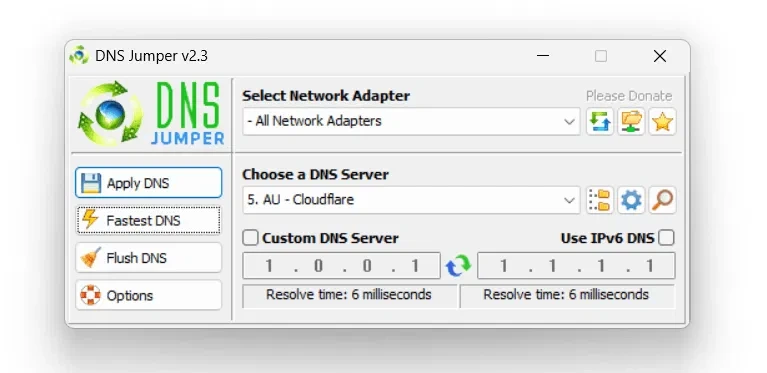Select the 1.1.1.1 DNS address field

click(576, 265)
